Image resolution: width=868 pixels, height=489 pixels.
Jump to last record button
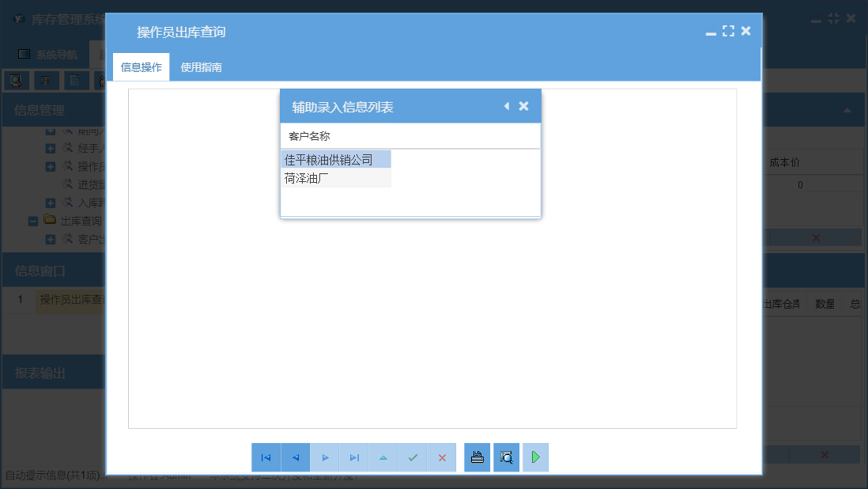(354, 457)
